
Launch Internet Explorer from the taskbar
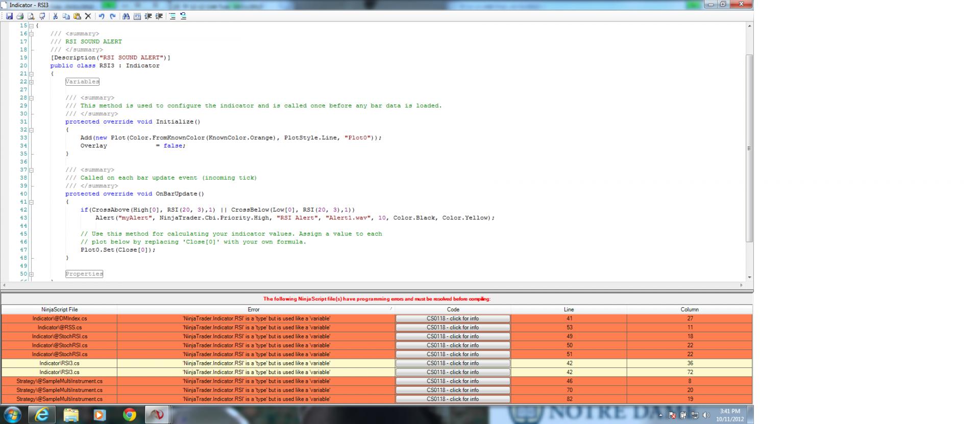point(42,415)
